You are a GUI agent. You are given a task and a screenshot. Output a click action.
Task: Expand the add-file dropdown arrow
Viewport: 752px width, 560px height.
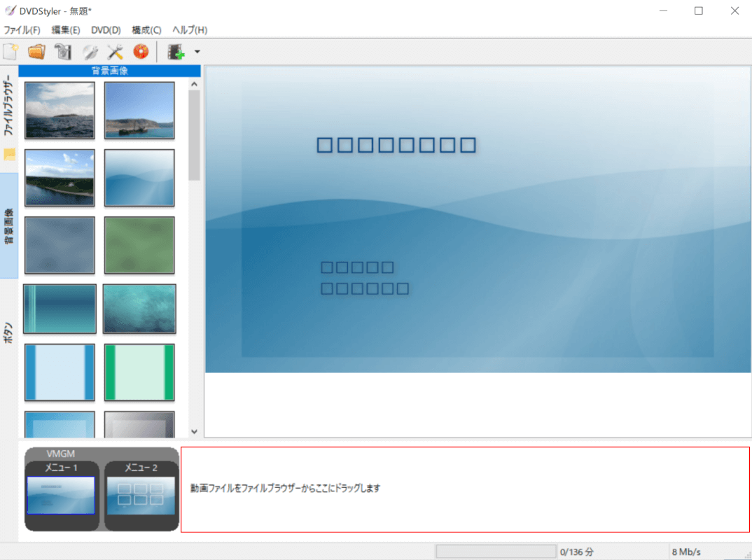[x=197, y=52]
